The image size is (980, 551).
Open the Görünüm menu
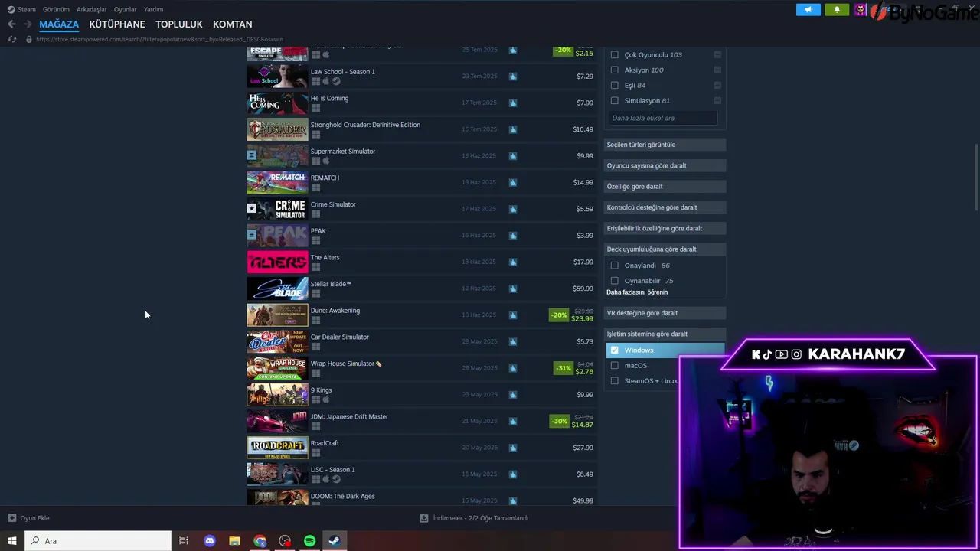click(56, 9)
